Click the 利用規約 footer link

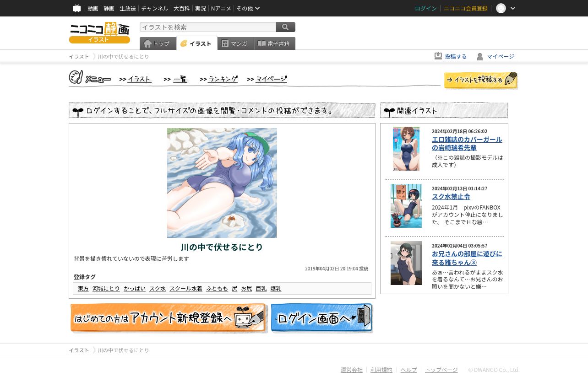tap(381, 370)
